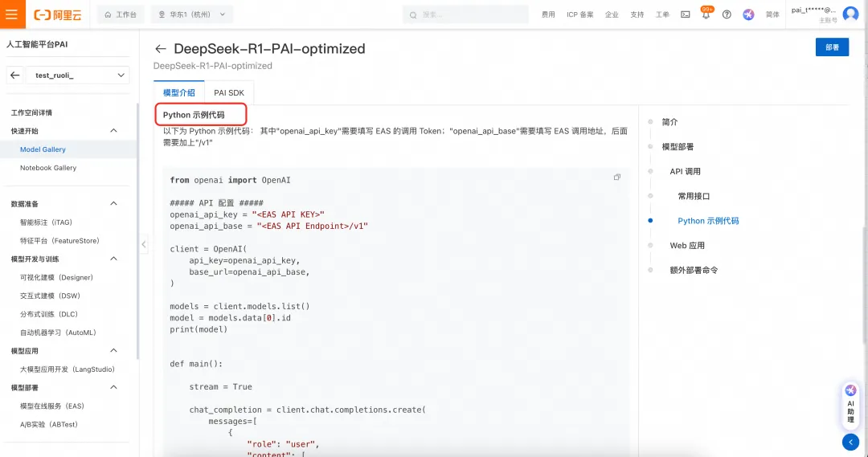Click the DeepSeek-R1-PAI-optimized subtitle text
868x457 pixels.
(212, 66)
